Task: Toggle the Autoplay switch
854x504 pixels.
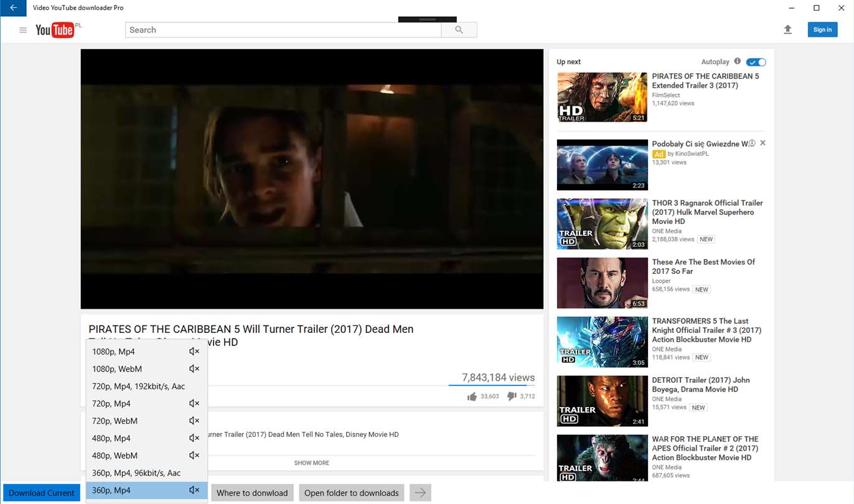Action: [x=756, y=62]
